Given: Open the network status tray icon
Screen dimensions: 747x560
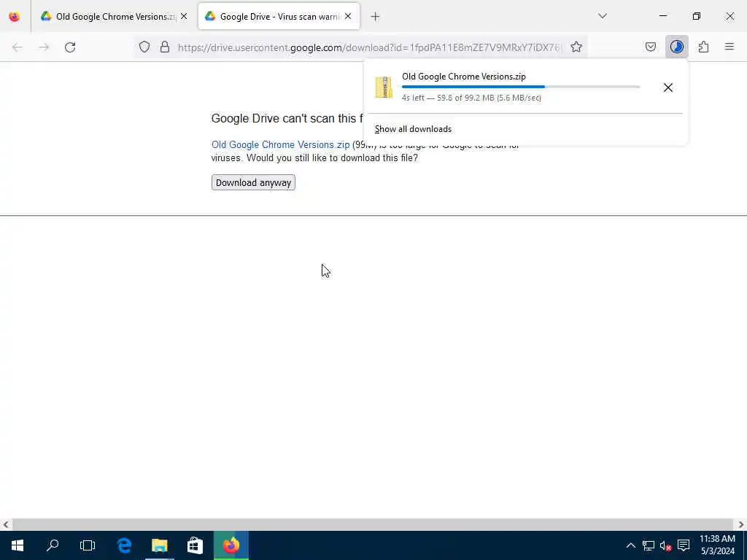Looking at the screenshot, I should click(649, 545).
